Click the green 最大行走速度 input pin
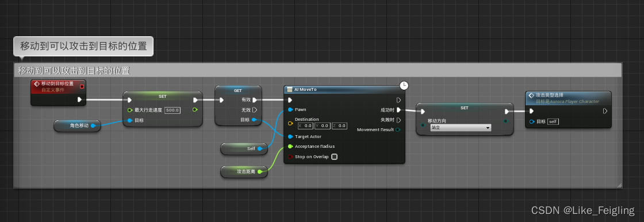The width and height of the screenshot is (644, 222). coord(130,110)
